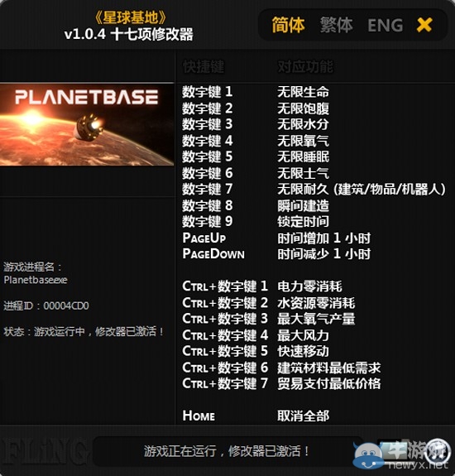Click the Planetbase game banner image
455x476 pixels.
(x=87, y=124)
